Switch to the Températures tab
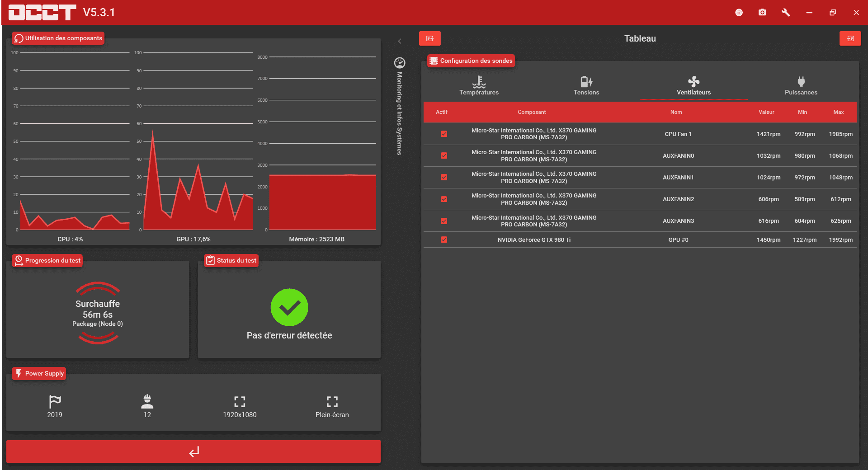The height and width of the screenshot is (470, 868). pyautogui.click(x=479, y=86)
